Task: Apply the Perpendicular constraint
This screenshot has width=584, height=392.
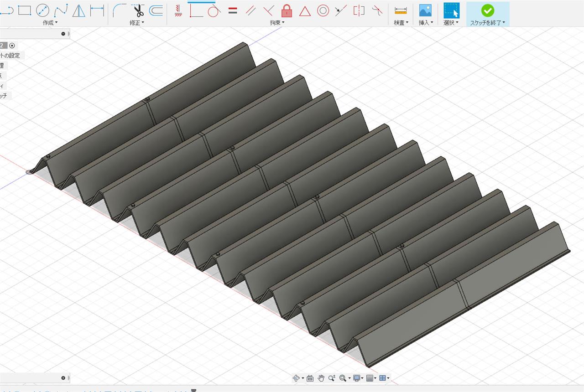Action: (x=269, y=10)
